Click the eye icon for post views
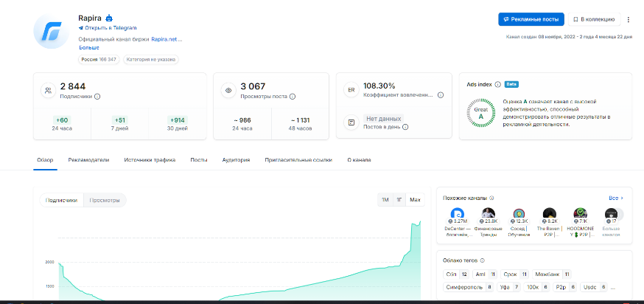Screen dimensions: 644x304 coord(228,91)
